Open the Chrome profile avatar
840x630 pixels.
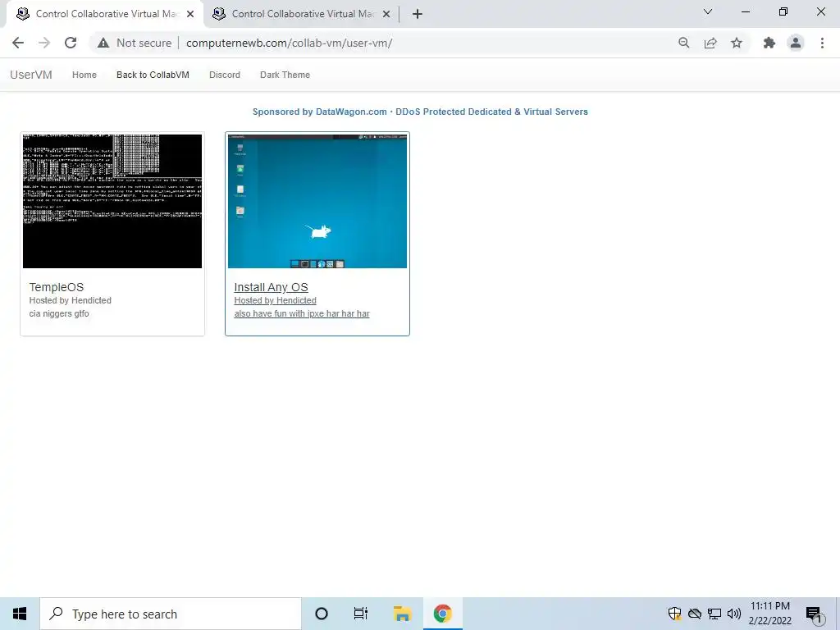point(796,43)
